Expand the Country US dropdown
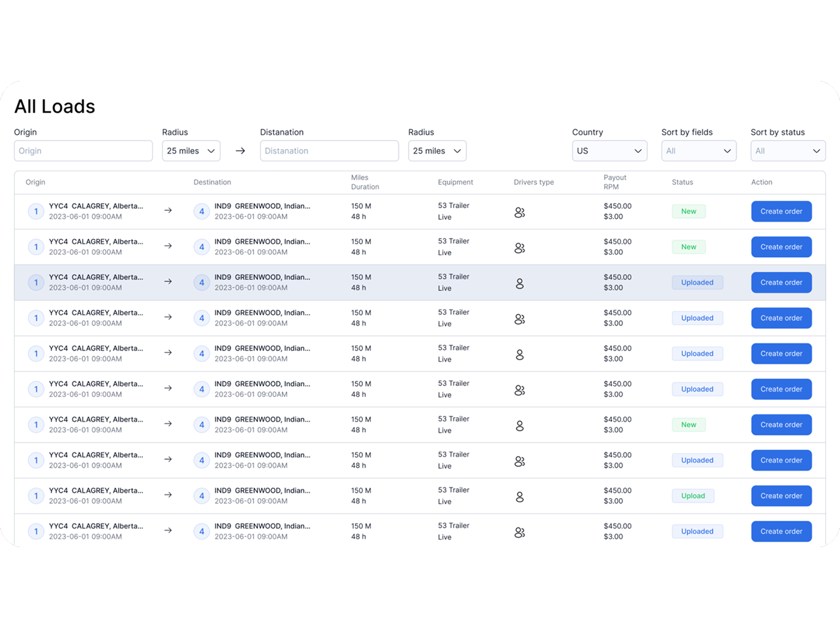Viewport: 840px width, 628px height. 609,151
